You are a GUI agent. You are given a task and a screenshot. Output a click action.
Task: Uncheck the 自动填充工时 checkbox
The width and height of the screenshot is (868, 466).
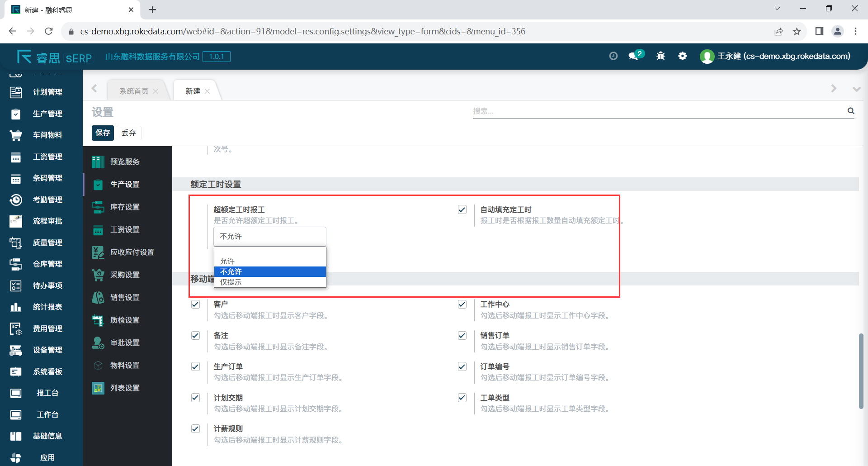pyautogui.click(x=462, y=209)
